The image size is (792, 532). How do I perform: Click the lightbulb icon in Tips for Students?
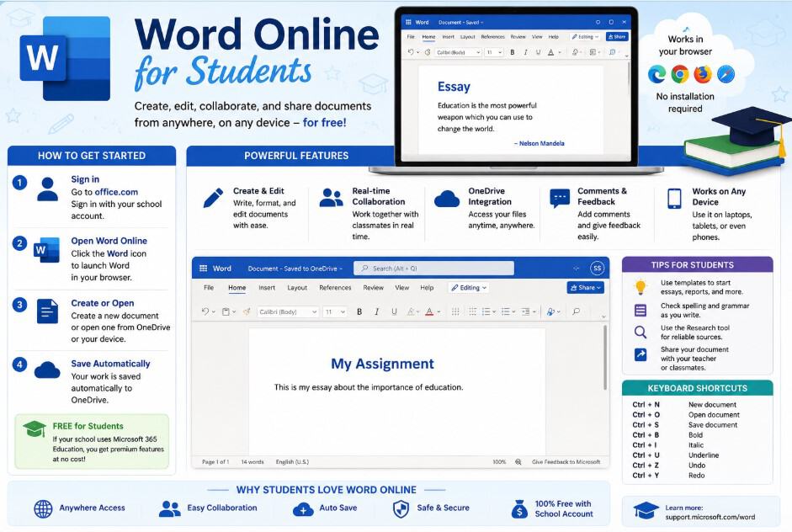[x=641, y=287]
